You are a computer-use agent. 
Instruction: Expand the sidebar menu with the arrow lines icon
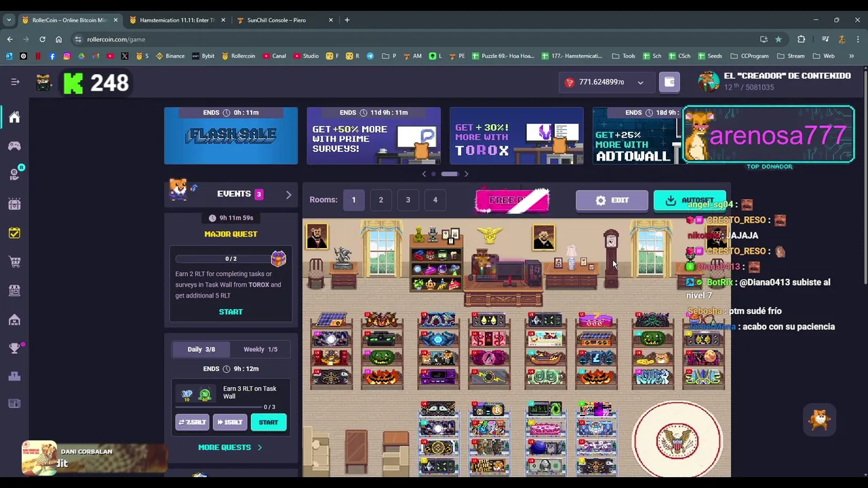tap(15, 82)
